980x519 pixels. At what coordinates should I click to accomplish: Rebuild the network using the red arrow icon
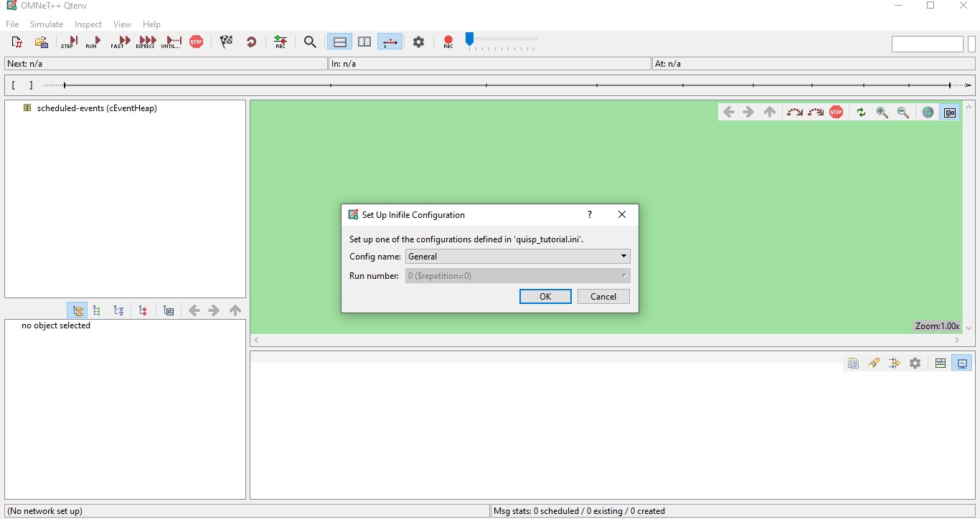point(251,42)
